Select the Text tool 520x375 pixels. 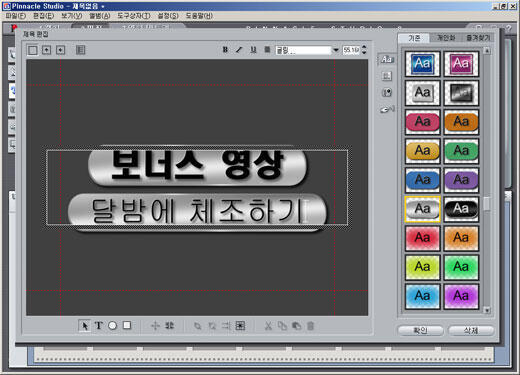pyautogui.click(x=99, y=326)
